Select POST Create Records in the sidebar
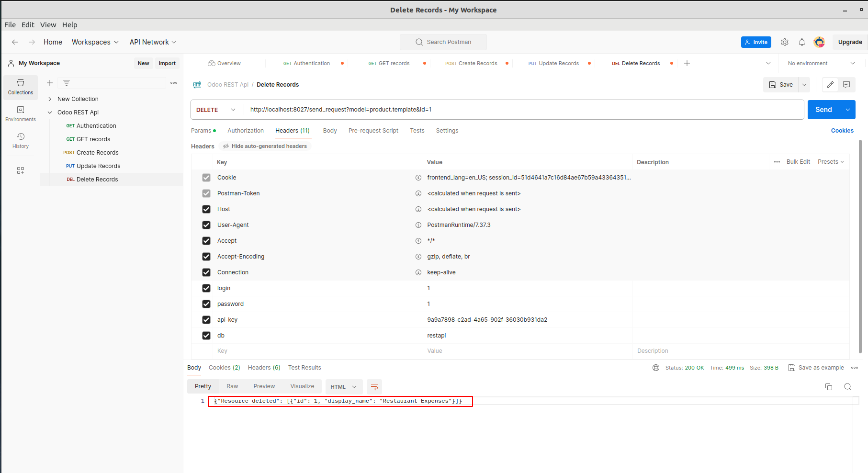This screenshot has width=868, height=473. (x=91, y=153)
